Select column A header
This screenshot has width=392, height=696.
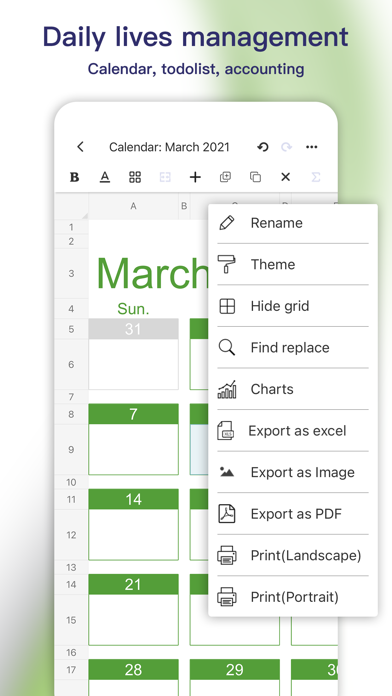pyautogui.click(x=133, y=206)
